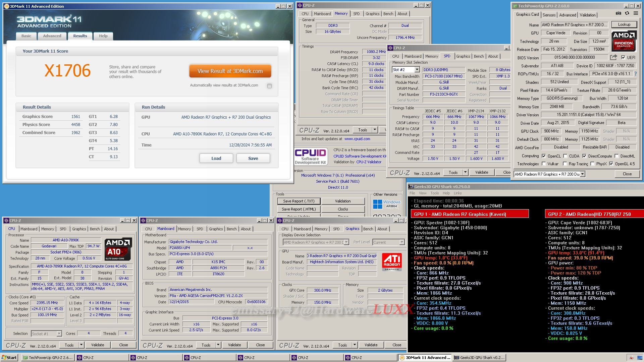The height and width of the screenshot is (362, 644).
Task: Open the Tools menu in GPU Shark
Action: 434,193
